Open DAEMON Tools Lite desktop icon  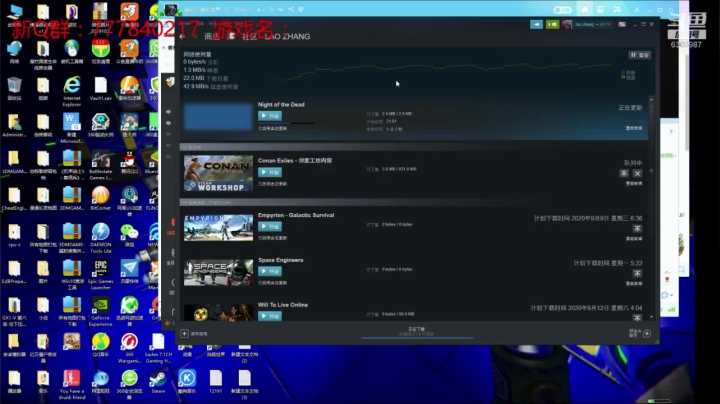(x=101, y=238)
